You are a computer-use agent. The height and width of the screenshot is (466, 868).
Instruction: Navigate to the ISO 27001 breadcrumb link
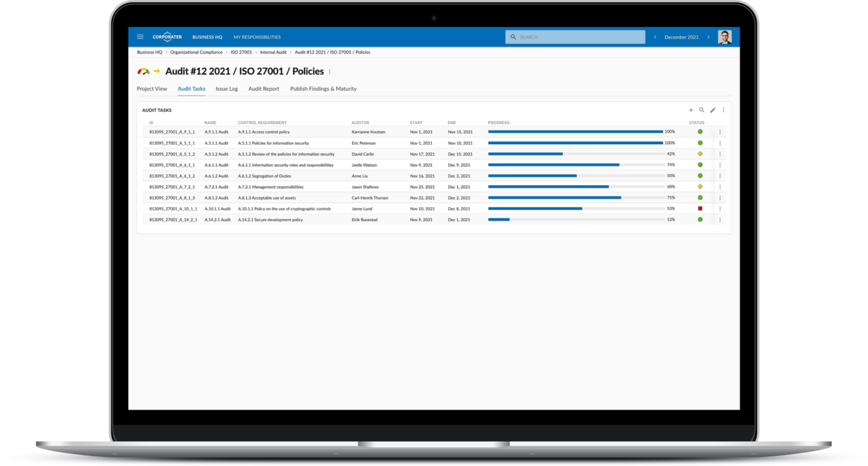241,52
